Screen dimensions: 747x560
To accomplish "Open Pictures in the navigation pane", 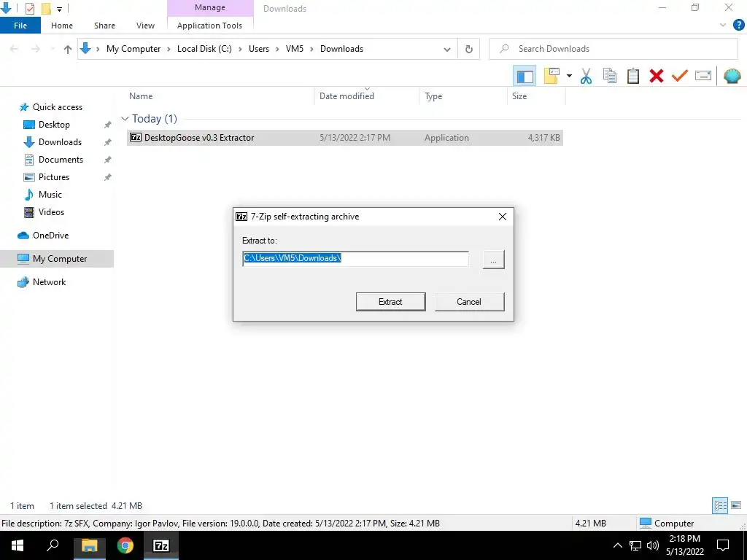I will tap(54, 177).
